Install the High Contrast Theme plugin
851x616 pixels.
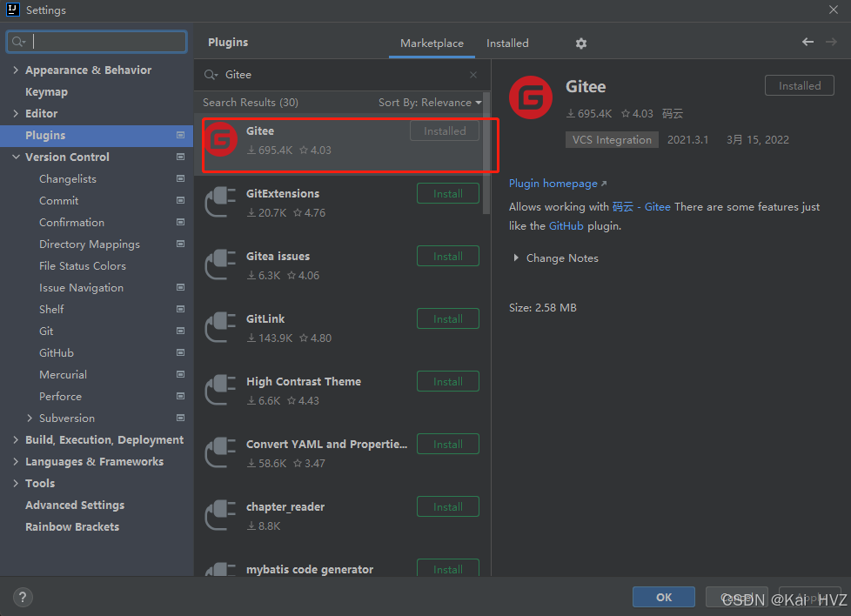click(448, 382)
